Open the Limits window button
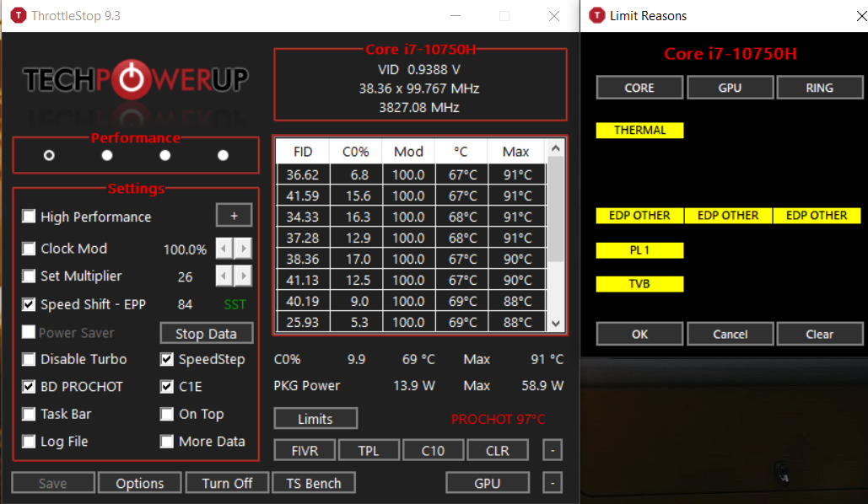Screen dimensions: 868x504 pos(315,419)
